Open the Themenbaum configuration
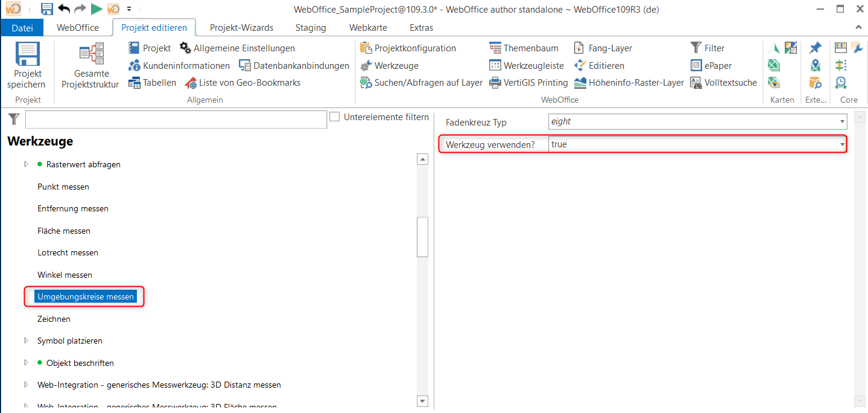This screenshot has height=413, width=868. tap(524, 48)
